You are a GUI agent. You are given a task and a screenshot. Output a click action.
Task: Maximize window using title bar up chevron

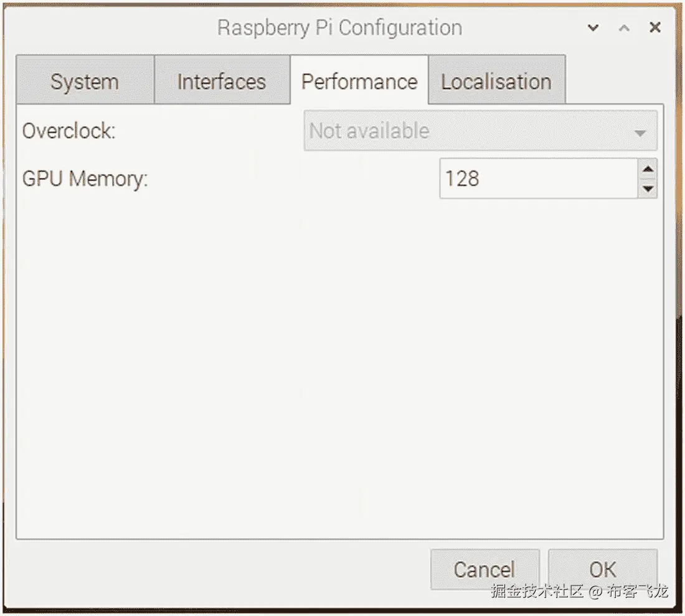click(624, 28)
